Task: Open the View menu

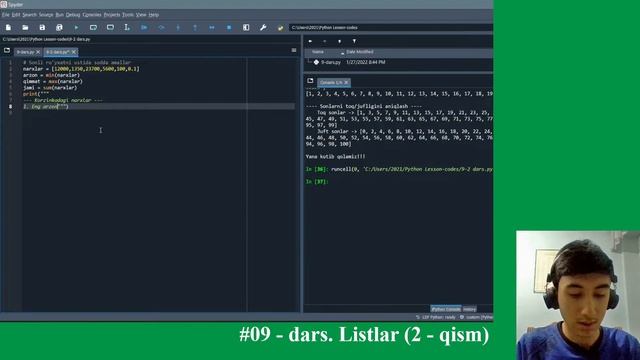Action: [141, 15]
